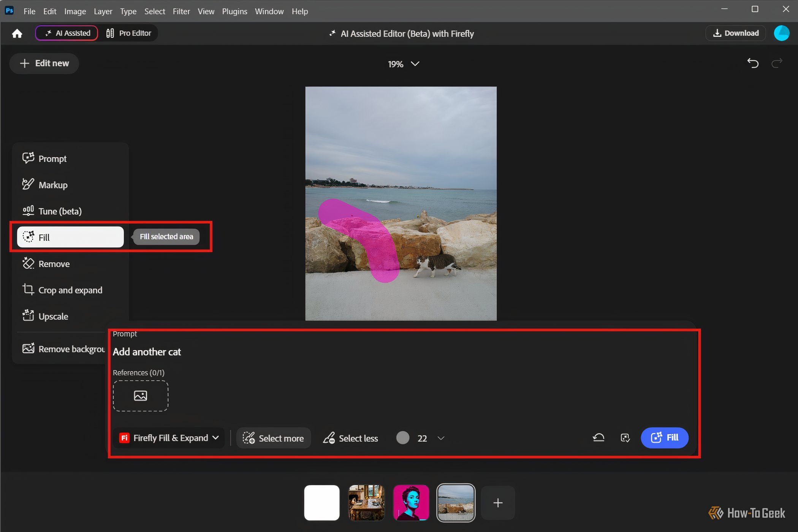Open the beach rocks thumbnail

click(x=456, y=502)
